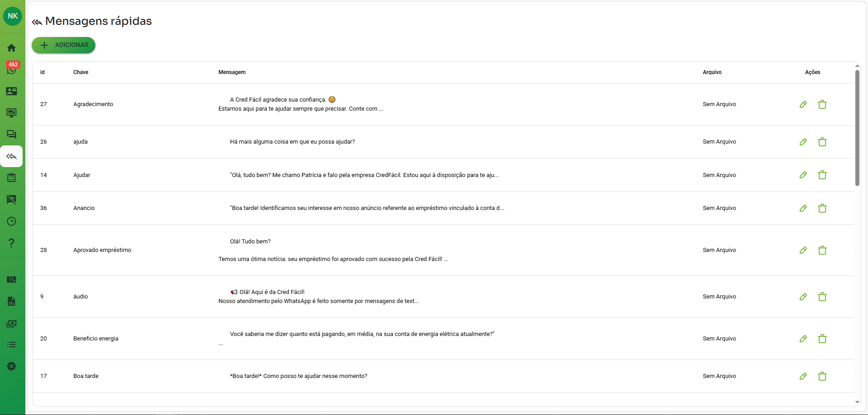Open the list icon in sidebar
The image size is (868, 415).
click(x=12, y=345)
